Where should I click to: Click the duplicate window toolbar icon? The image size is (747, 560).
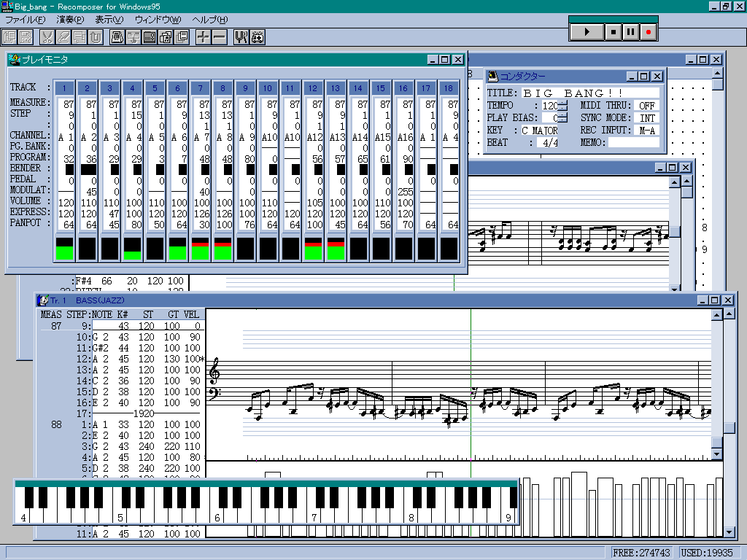point(182,37)
